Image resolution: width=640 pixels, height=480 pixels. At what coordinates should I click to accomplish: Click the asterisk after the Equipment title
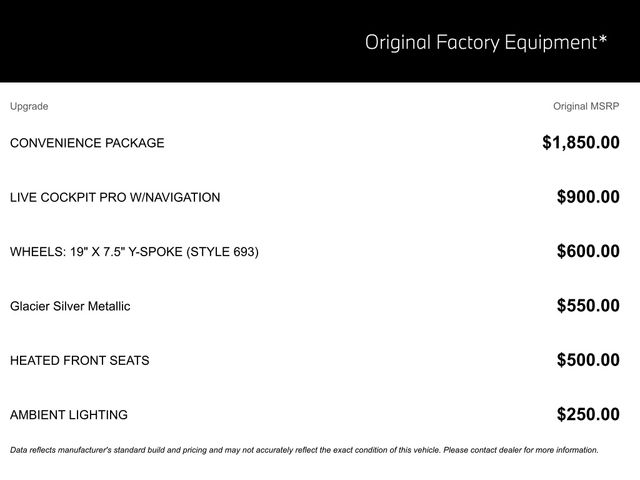point(602,39)
